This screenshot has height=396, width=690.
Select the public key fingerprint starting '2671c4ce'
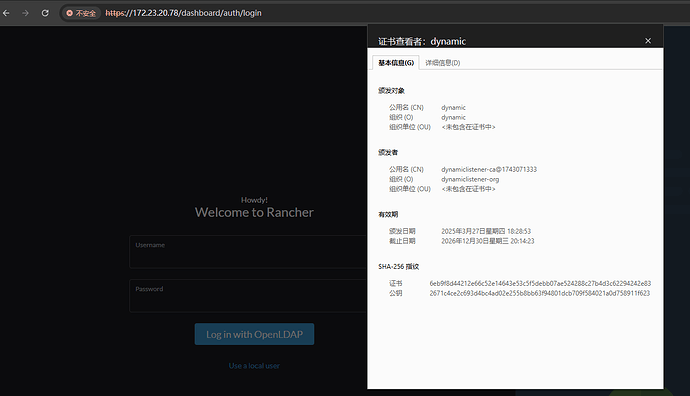pos(540,293)
